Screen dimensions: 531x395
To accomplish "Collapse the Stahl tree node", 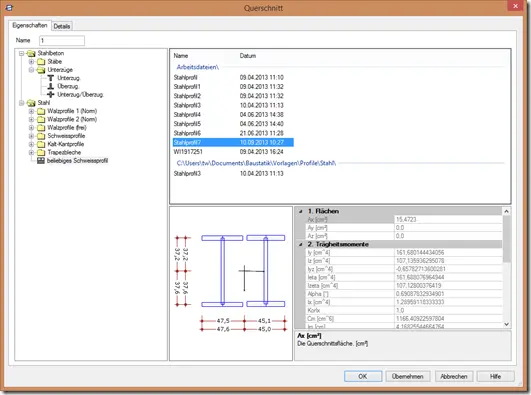I will coord(21,103).
